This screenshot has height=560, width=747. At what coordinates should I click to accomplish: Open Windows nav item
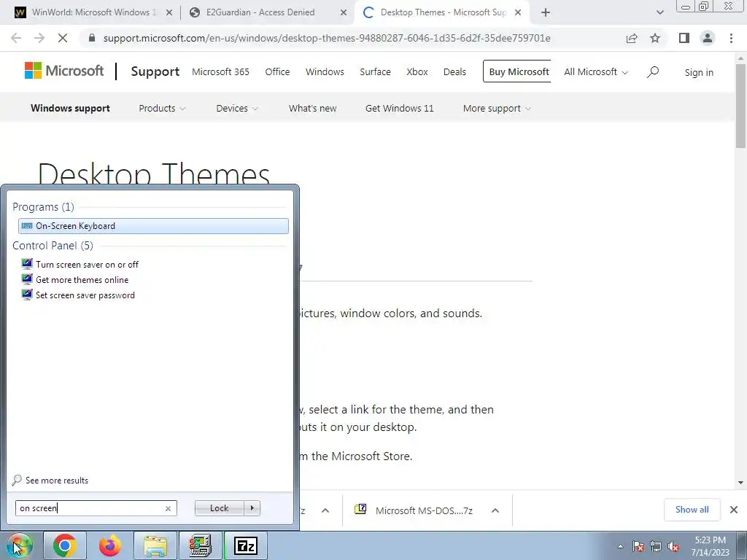(325, 71)
